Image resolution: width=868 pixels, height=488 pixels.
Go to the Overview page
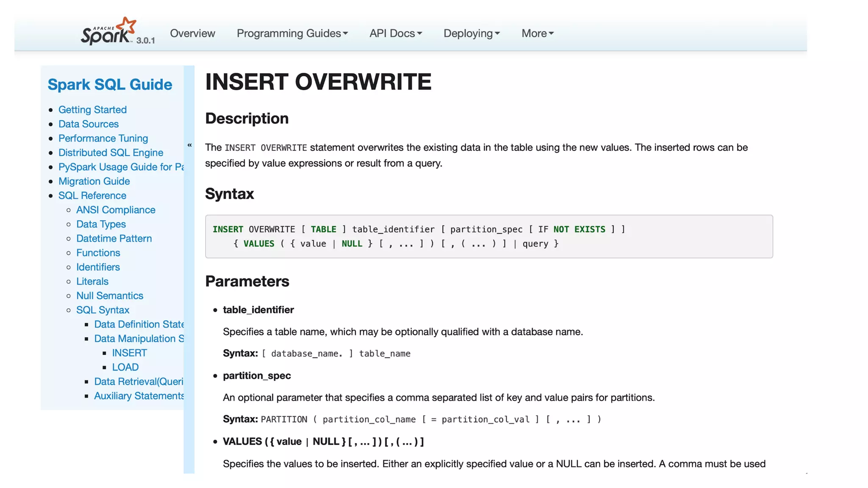192,33
